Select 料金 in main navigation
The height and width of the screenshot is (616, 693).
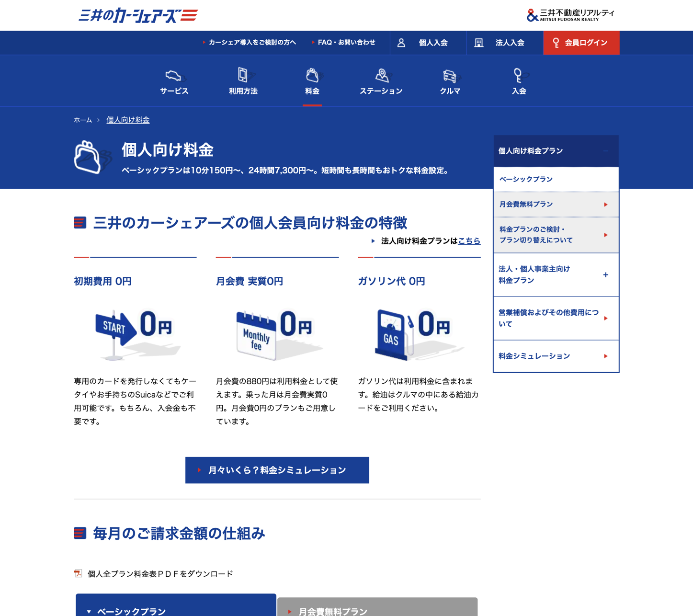(312, 81)
